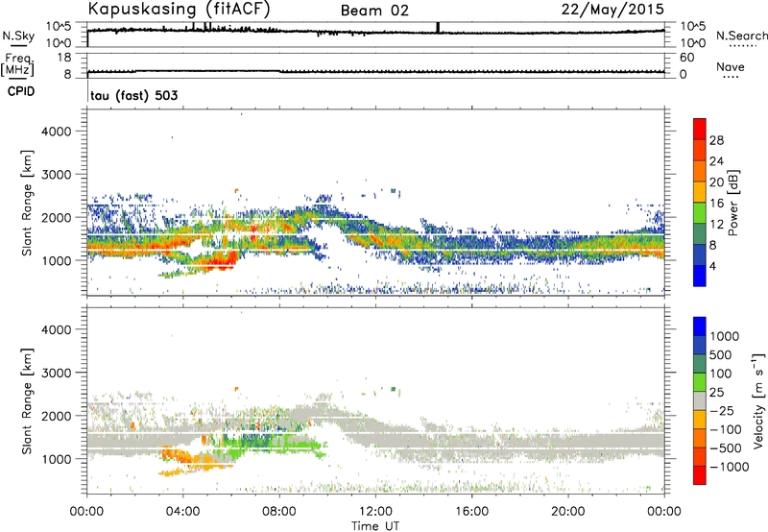Click the '18' frequency axis tick

64,58
